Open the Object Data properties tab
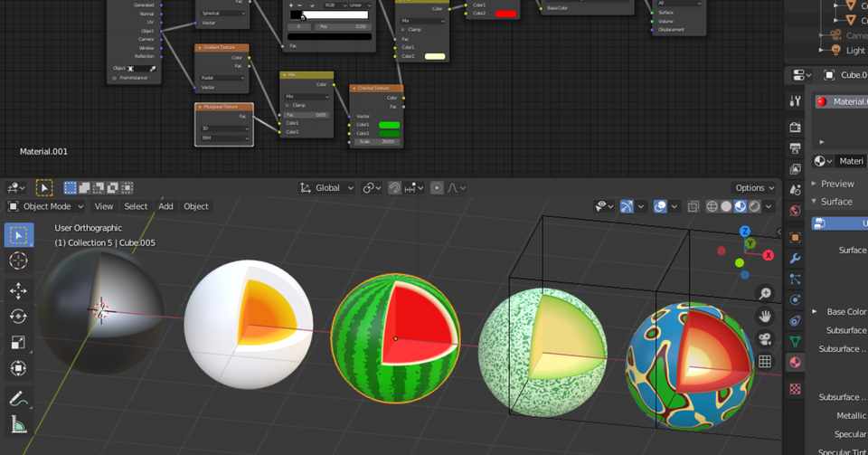The width and height of the screenshot is (868, 455). point(796,342)
